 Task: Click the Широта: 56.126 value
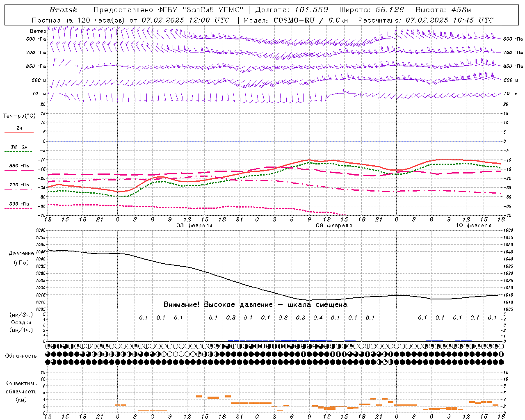pos(372,10)
